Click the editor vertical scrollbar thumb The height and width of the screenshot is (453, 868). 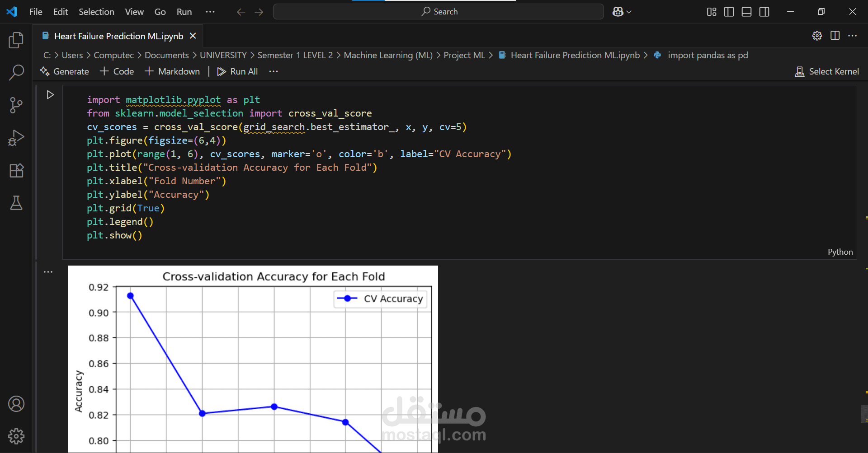(864, 414)
